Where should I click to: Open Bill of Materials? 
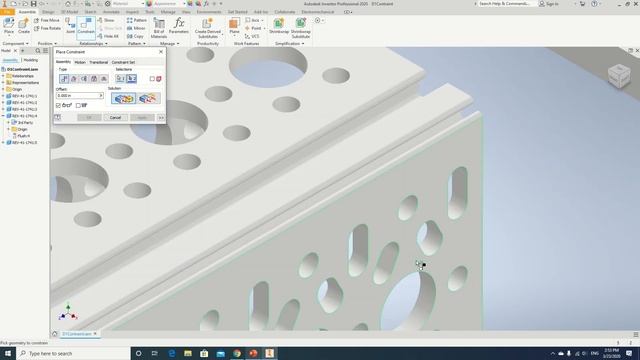[x=159, y=28]
